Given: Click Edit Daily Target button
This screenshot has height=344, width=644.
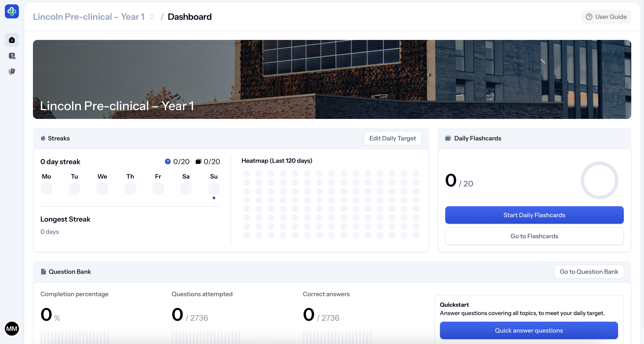Looking at the screenshot, I should 392,138.
